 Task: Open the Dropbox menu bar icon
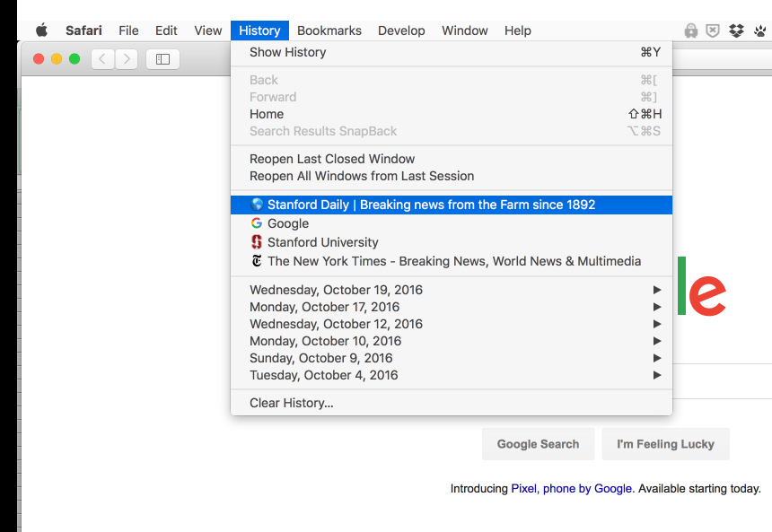(737, 31)
